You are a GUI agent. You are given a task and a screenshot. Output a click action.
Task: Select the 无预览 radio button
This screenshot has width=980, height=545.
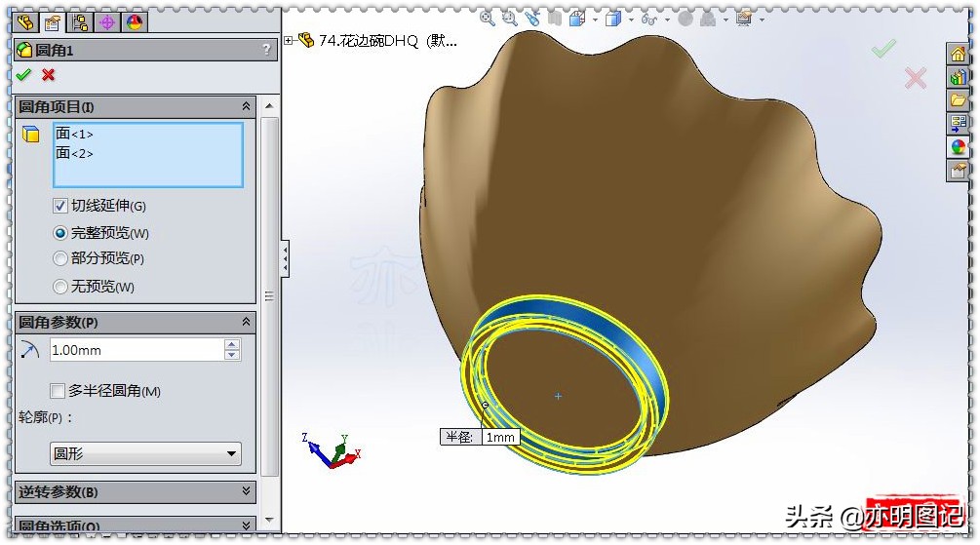coord(60,287)
